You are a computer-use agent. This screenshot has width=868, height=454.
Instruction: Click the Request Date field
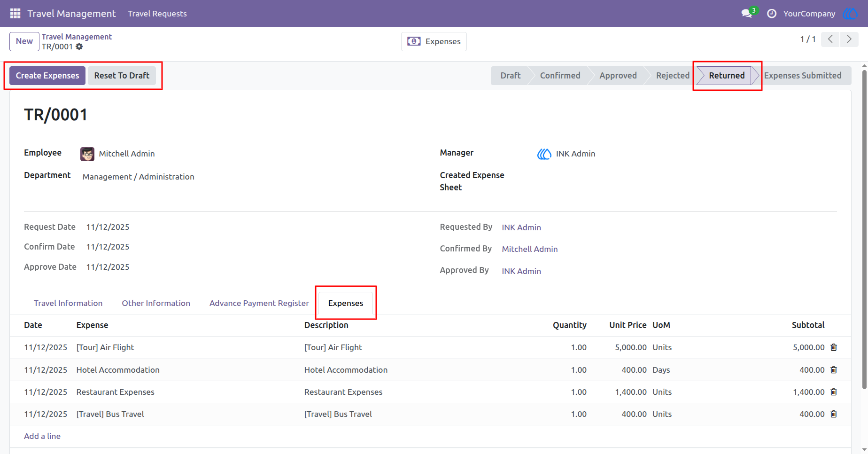[x=108, y=227]
